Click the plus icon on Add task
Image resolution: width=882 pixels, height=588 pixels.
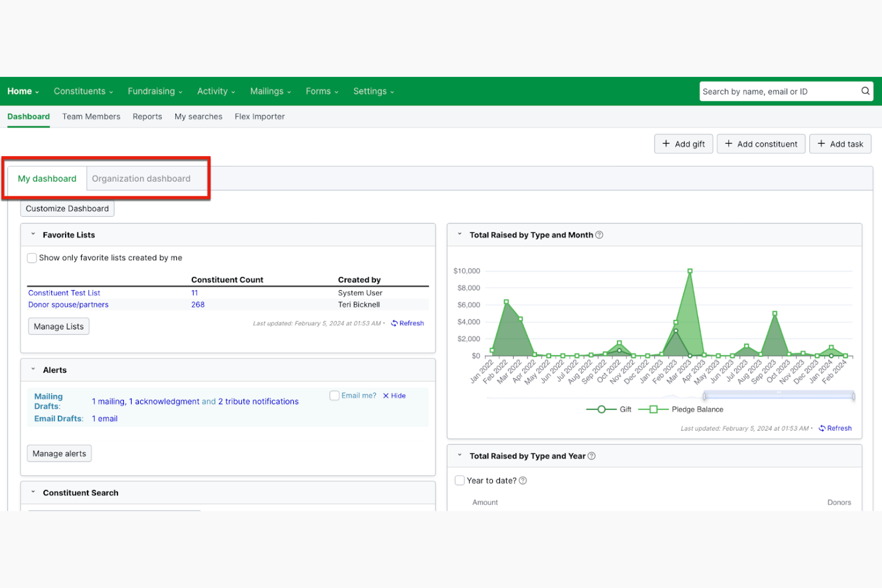pos(821,144)
